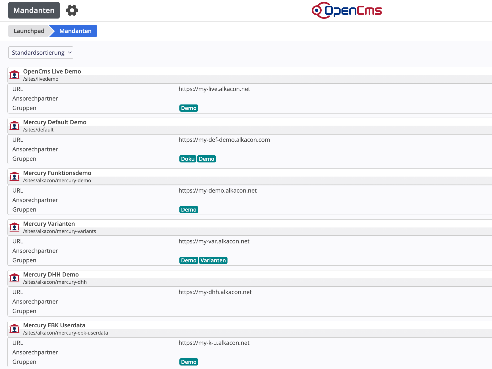Click the site path under OpenCms Live Demo
The height and width of the screenshot is (369, 492).
[x=41, y=79]
